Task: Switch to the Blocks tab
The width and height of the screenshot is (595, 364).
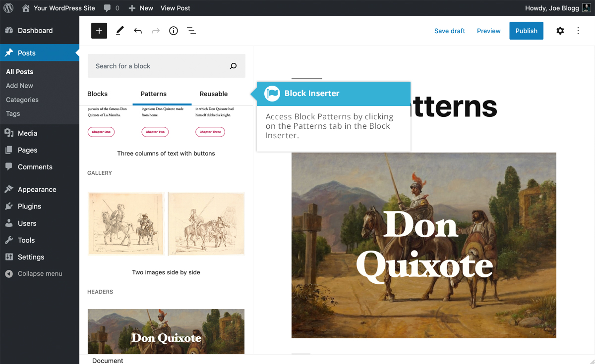Action: (97, 94)
